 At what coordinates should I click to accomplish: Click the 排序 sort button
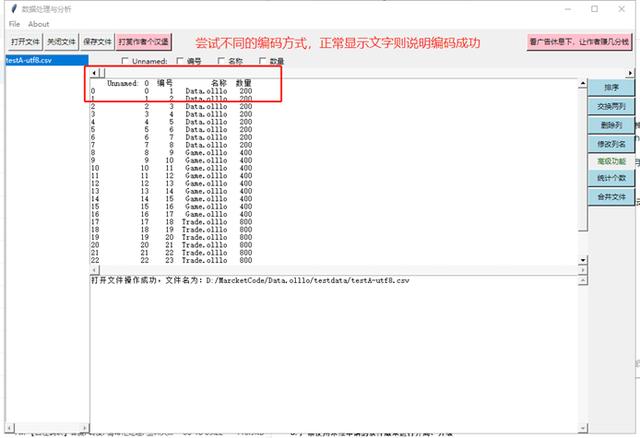[611, 87]
